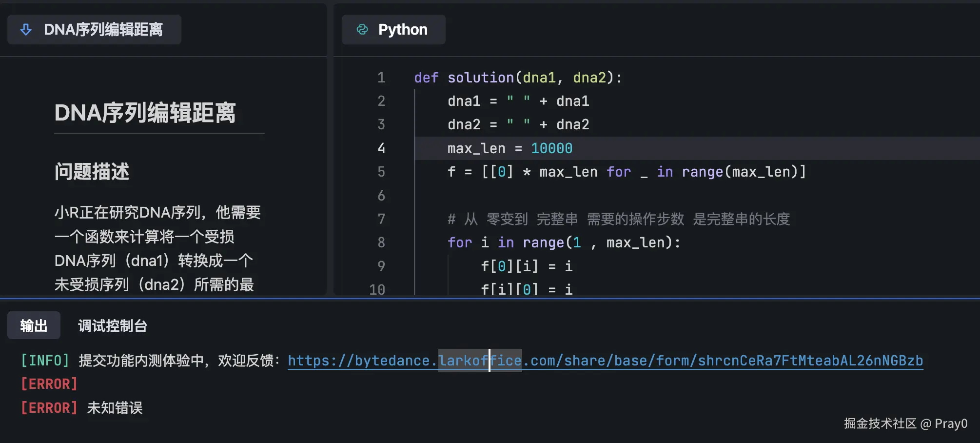Screen dimensions: 980x443
Task: Place cursor on the def solution line
Action: coord(518,77)
